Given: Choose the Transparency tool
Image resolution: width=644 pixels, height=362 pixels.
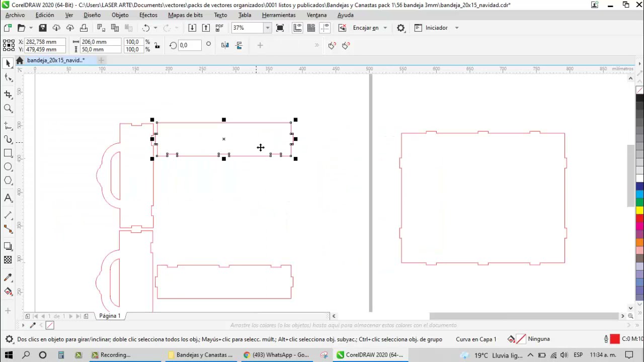Looking at the screenshot, I should [8, 260].
